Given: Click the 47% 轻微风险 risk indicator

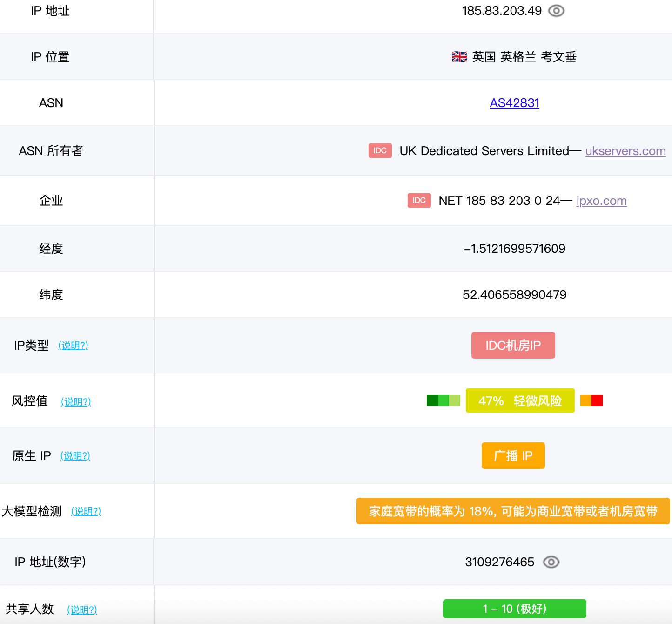Looking at the screenshot, I should (x=520, y=400).
